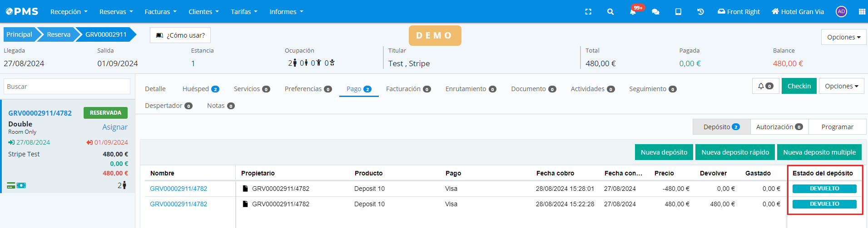Click the Buscar search field

click(67, 87)
